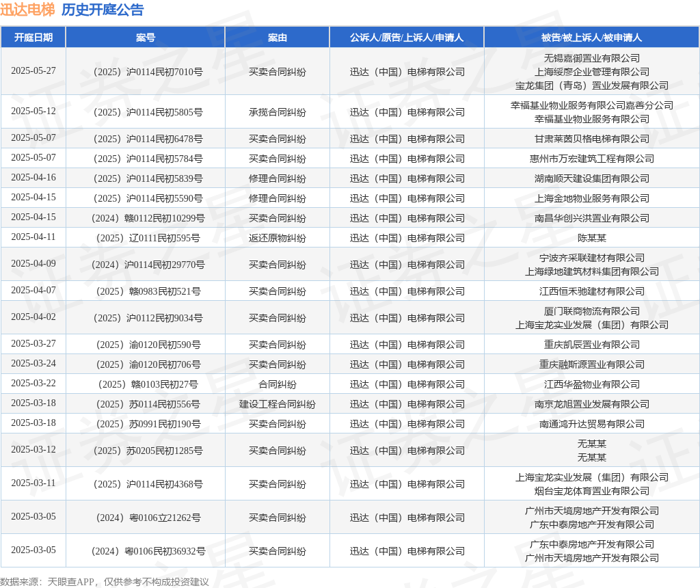Select case number (2025)沪0114民初5805号
The height and width of the screenshot is (588, 700).
point(148,112)
